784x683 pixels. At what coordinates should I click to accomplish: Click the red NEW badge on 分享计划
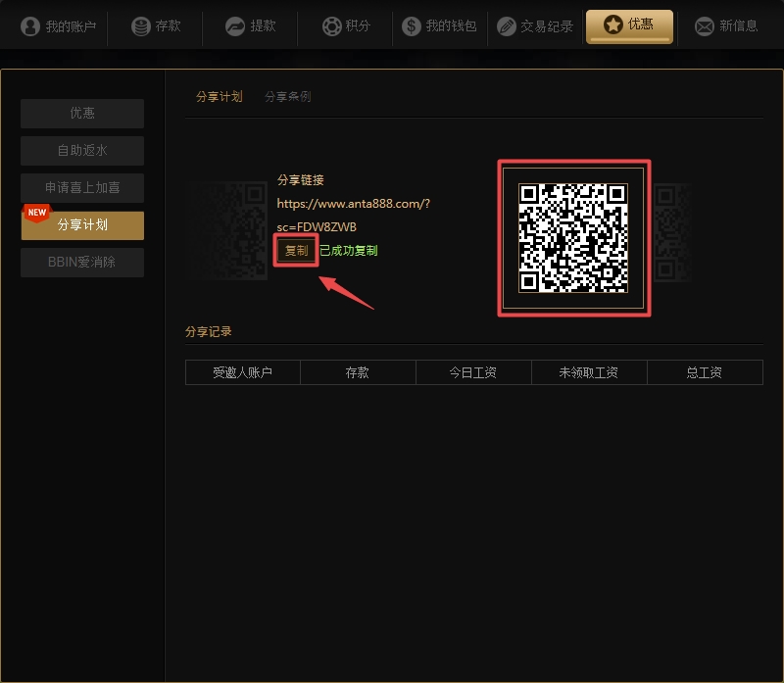tap(37, 213)
